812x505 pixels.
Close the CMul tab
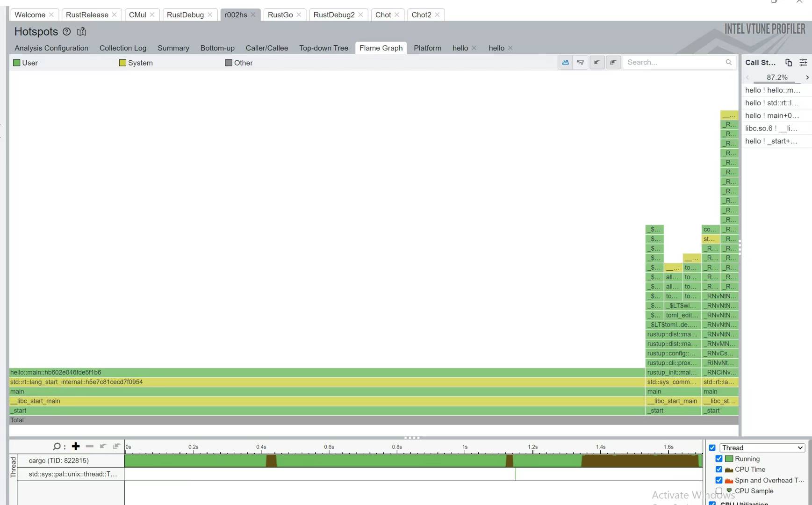(x=152, y=15)
